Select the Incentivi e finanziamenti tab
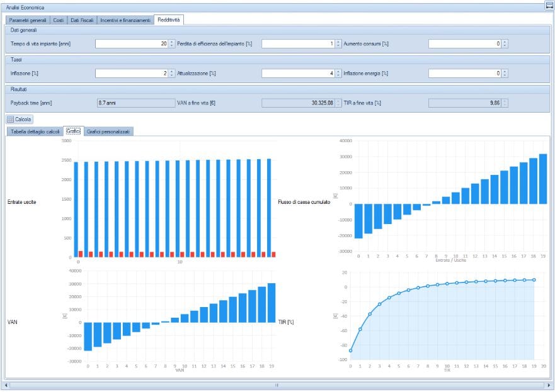 click(125, 20)
